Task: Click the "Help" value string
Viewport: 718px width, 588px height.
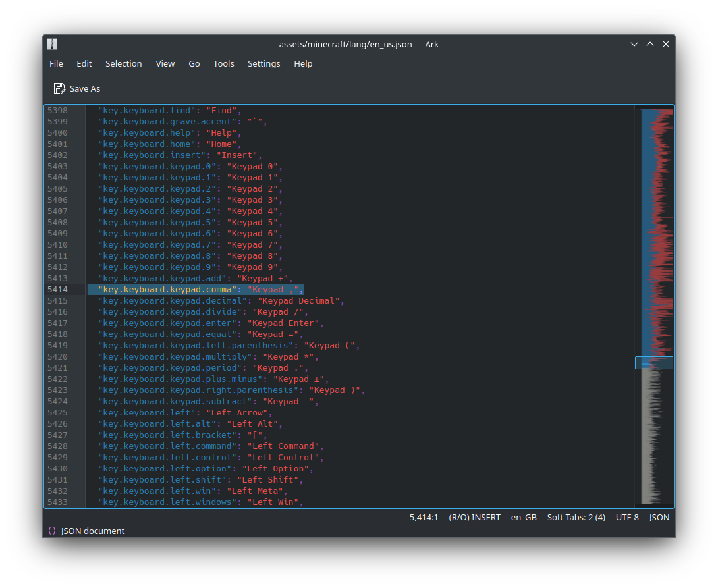Action: pyautogui.click(x=221, y=133)
